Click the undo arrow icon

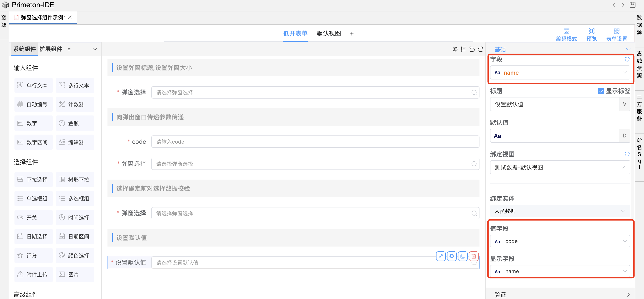coord(472,49)
